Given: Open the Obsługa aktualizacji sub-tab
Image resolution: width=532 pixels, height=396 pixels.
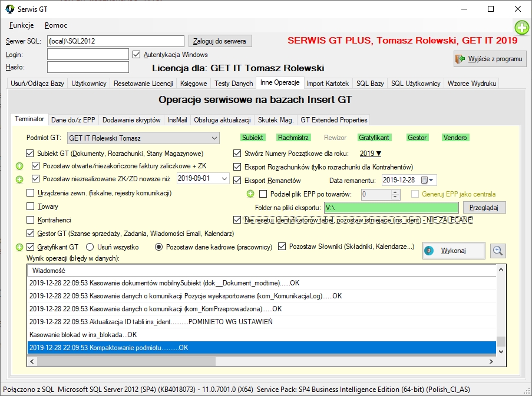Looking at the screenshot, I should coord(222,120).
